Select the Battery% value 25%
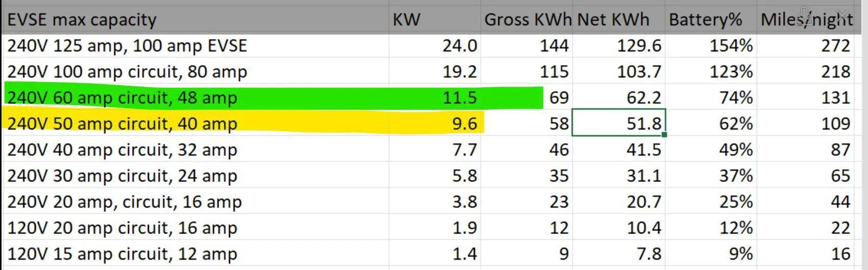Screen dimensions: 868x270 (736, 202)
